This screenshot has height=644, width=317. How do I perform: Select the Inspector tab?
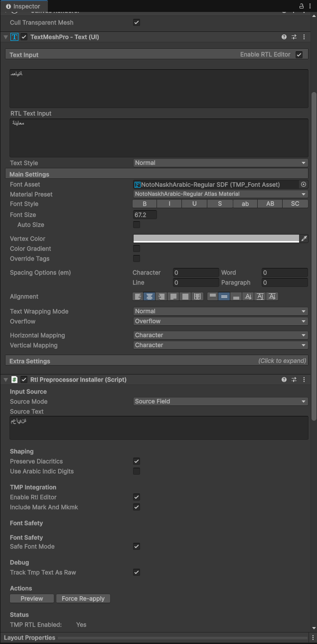pos(23,6)
